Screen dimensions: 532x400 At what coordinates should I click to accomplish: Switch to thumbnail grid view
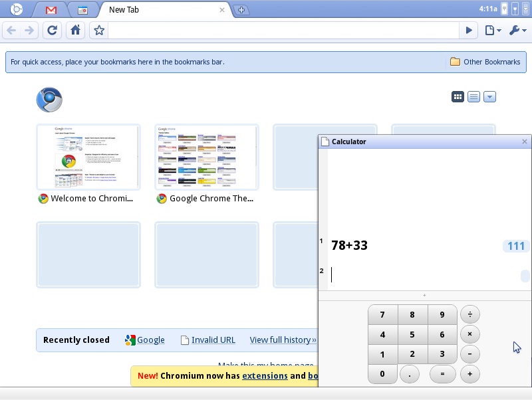pyautogui.click(x=458, y=97)
